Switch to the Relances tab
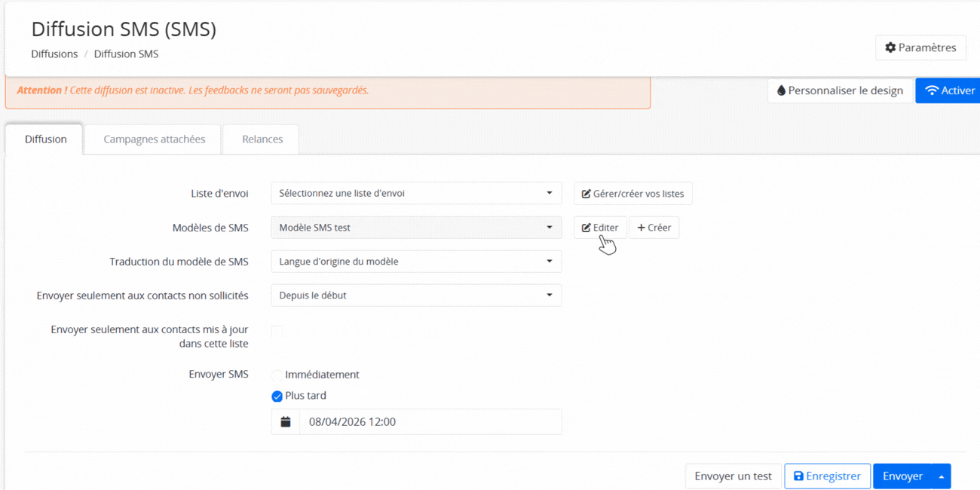980x490 pixels. tap(262, 139)
